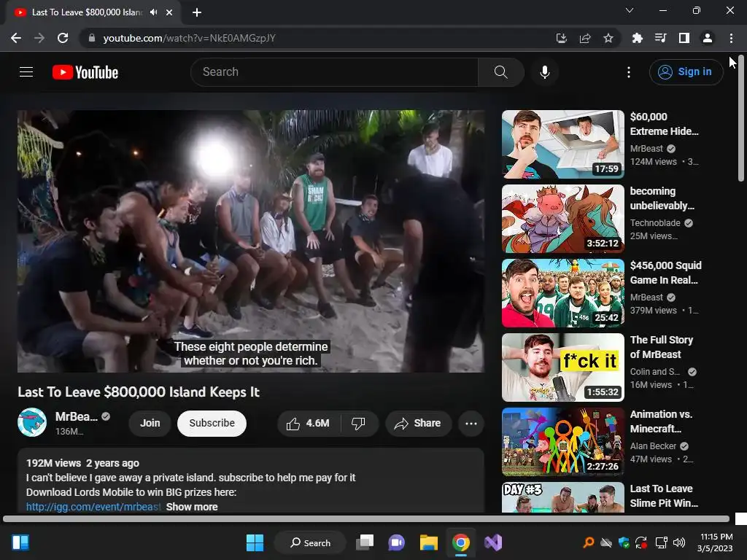Image resolution: width=747 pixels, height=560 pixels.
Task: Mute tab via speaker icon
Action: point(153,12)
